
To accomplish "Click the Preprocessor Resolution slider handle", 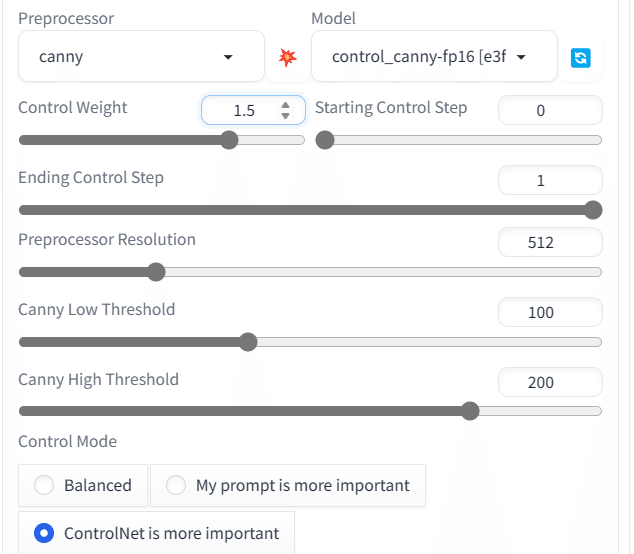I will point(156,272).
